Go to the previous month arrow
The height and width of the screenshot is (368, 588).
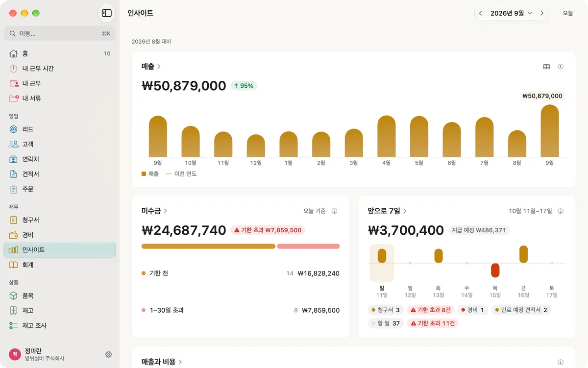coord(481,13)
